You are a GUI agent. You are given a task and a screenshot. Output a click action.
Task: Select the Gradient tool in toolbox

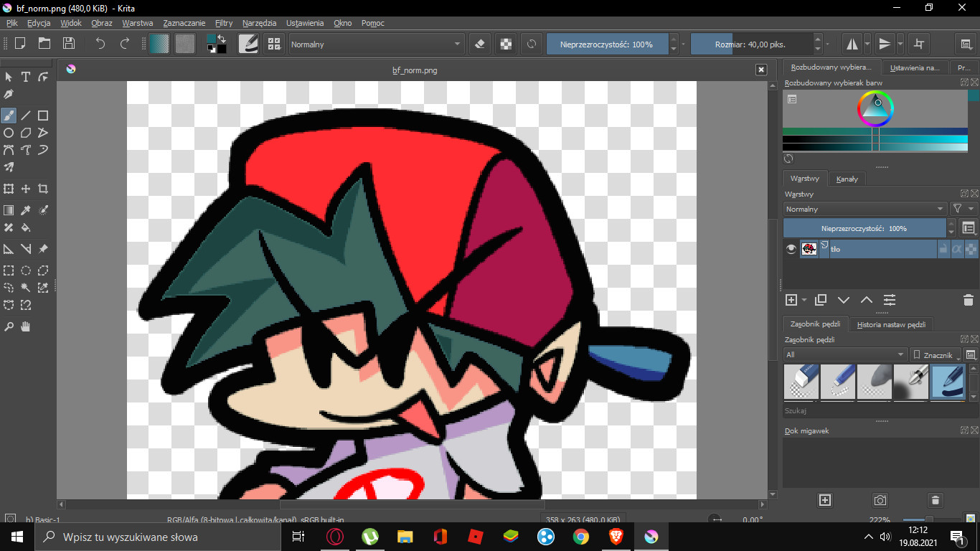coord(9,210)
